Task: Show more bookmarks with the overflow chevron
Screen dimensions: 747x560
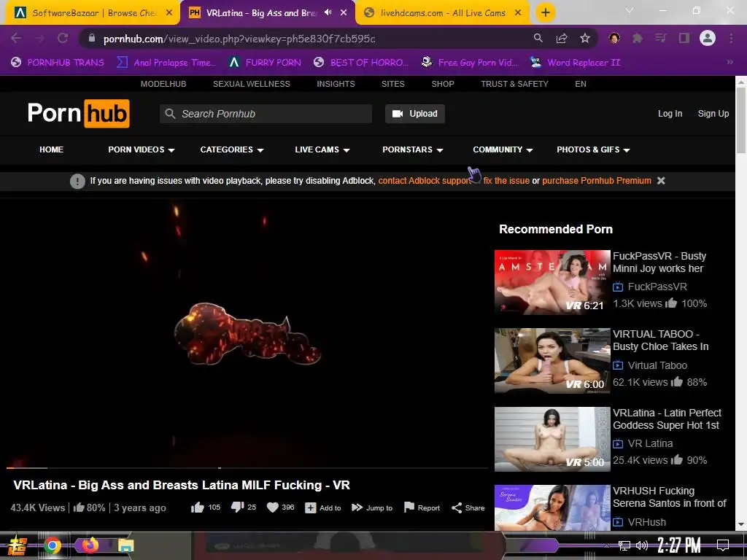Action: coord(729,63)
